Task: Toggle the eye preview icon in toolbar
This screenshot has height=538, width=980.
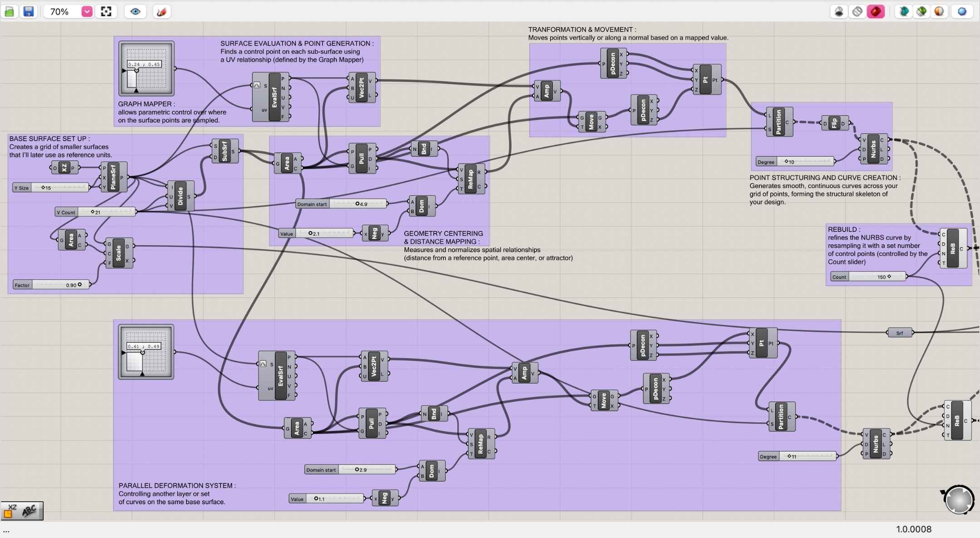Action: (x=135, y=11)
